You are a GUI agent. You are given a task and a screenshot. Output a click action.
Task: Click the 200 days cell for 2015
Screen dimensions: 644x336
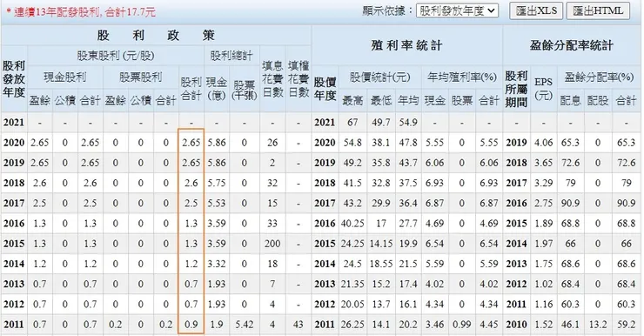(272, 244)
